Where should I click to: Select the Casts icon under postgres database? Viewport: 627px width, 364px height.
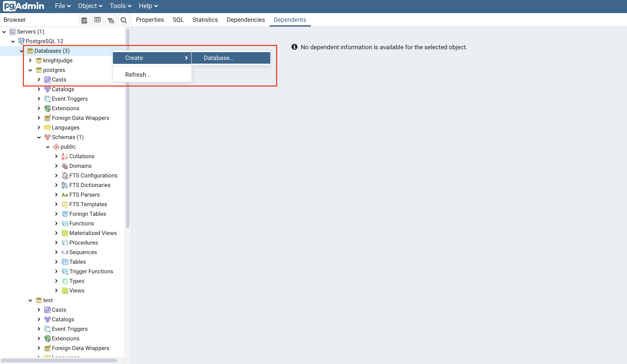pyautogui.click(x=47, y=80)
